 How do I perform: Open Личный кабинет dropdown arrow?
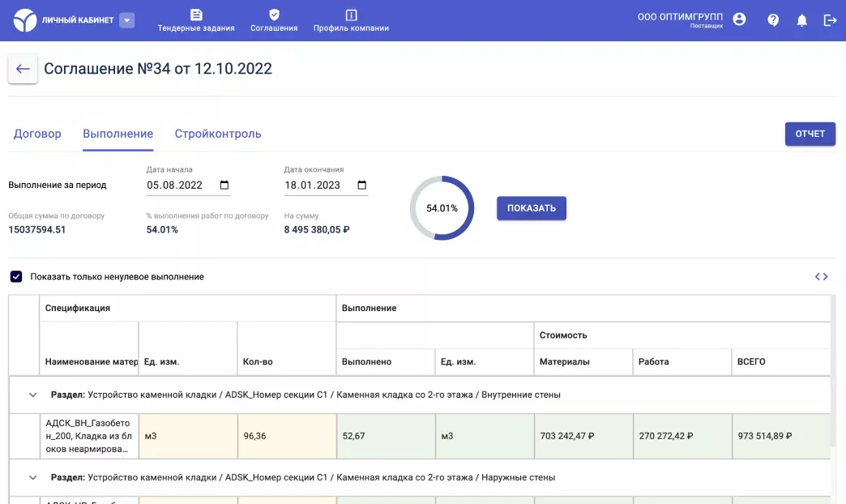tap(126, 21)
